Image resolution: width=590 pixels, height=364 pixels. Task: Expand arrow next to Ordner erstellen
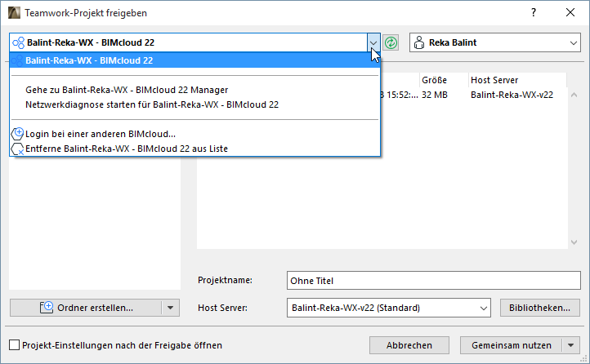pyautogui.click(x=171, y=308)
